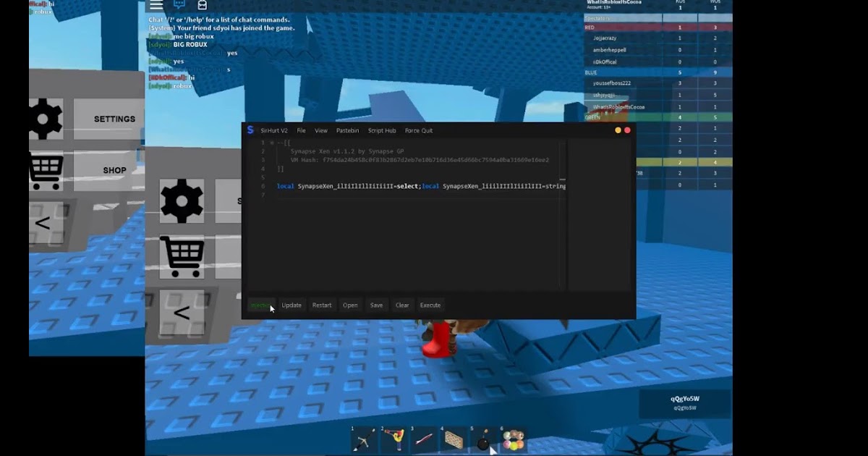
Task: Open the Pastebin menu in SirHurt
Action: pos(347,130)
